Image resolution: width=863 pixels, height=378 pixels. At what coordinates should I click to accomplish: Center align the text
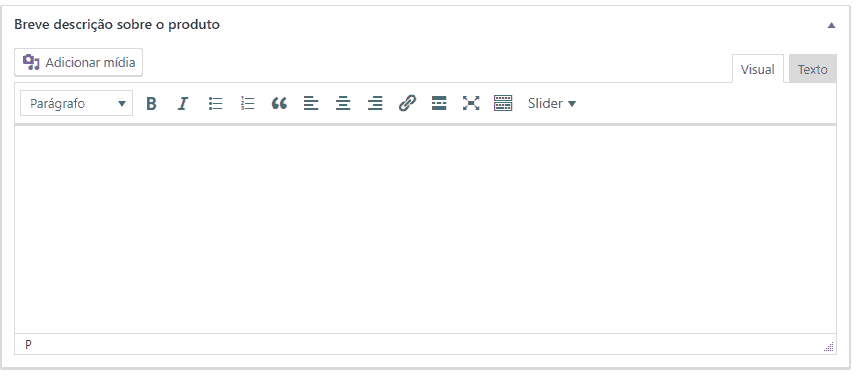click(x=343, y=103)
